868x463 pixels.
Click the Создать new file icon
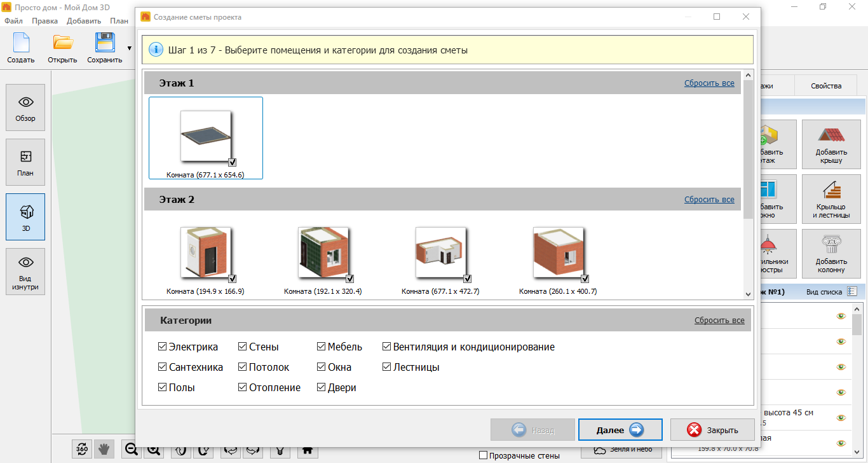[21, 48]
